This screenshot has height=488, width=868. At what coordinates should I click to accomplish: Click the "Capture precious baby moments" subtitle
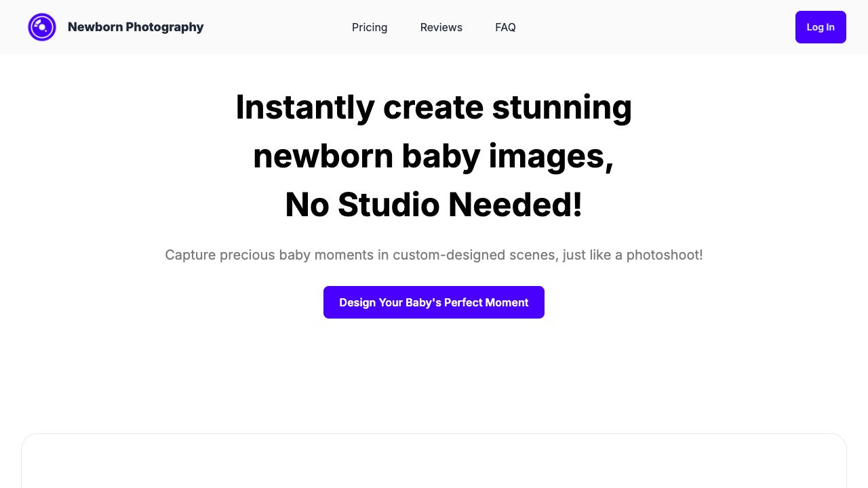click(434, 255)
